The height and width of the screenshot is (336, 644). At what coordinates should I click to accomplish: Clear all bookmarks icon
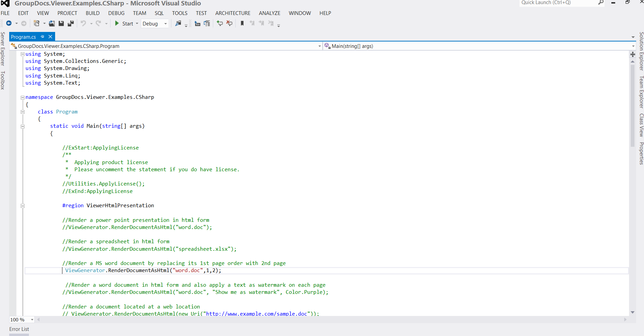click(x=271, y=23)
